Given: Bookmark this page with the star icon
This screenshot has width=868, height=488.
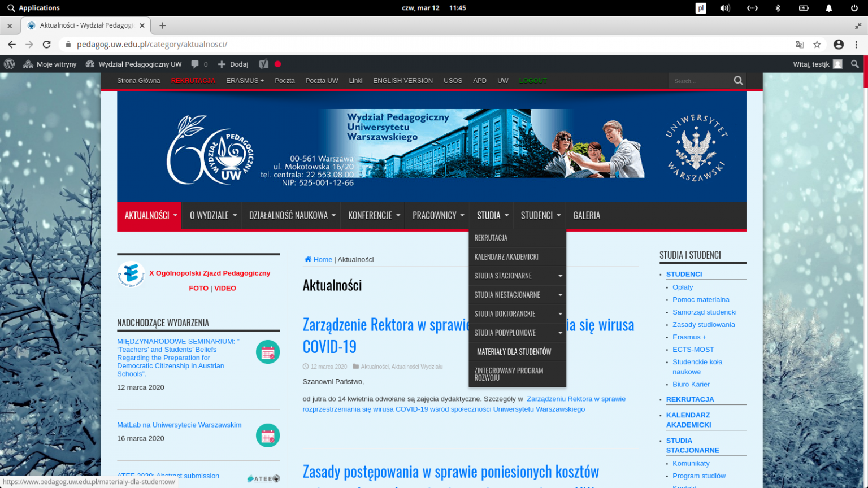Looking at the screenshot, I should click(817, 45).
